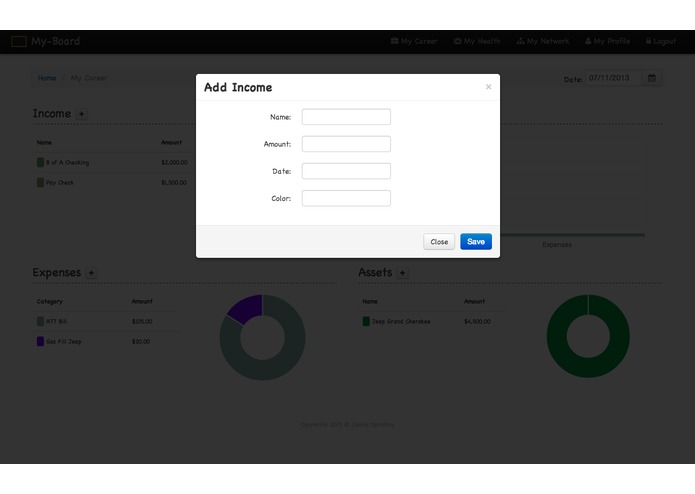Save the new income entry
Image resolution: width=695 pixels, height=494 pixels.
pos(476,241)
